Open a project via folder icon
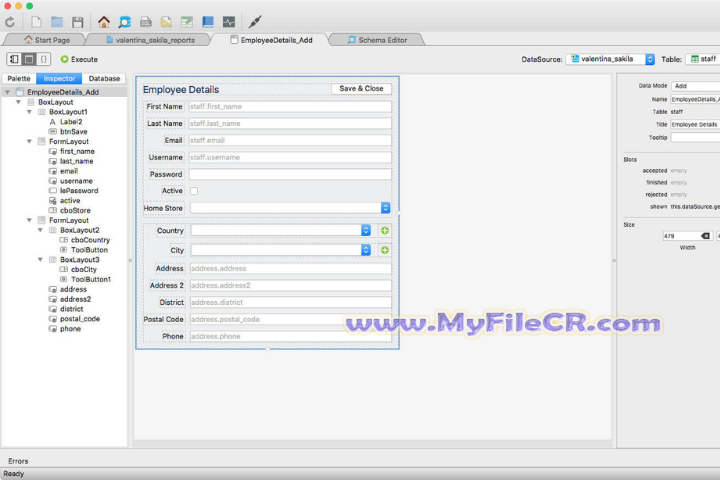 (57, 22)
